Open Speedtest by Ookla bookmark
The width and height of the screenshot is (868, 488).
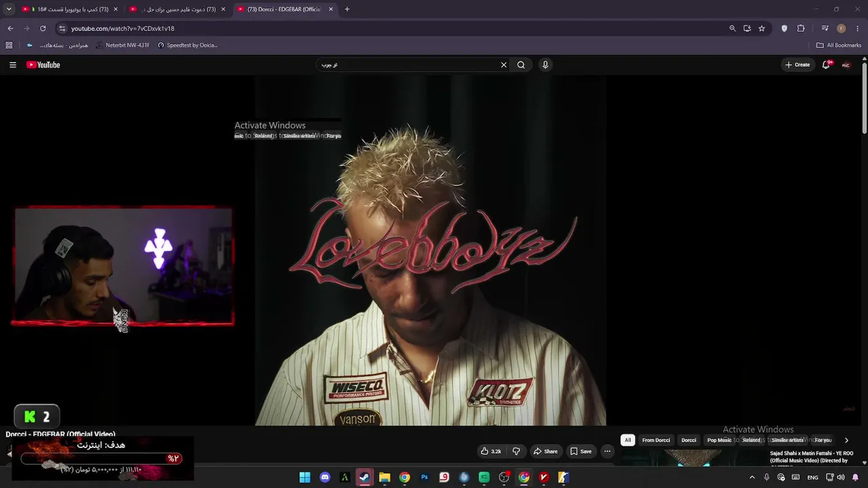[187, 45]
